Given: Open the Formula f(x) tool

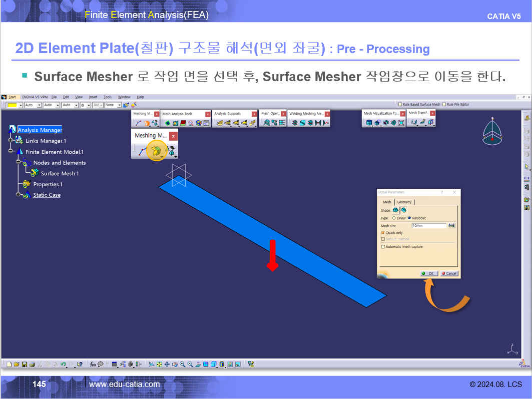Looking at the screenshot, I should coord(93,364).
